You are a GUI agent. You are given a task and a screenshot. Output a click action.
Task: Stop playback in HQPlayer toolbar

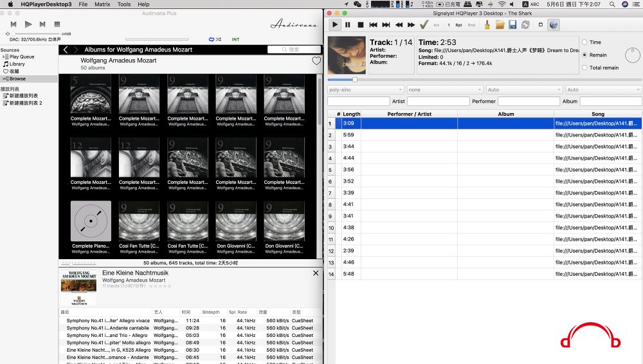coord(361,25)
